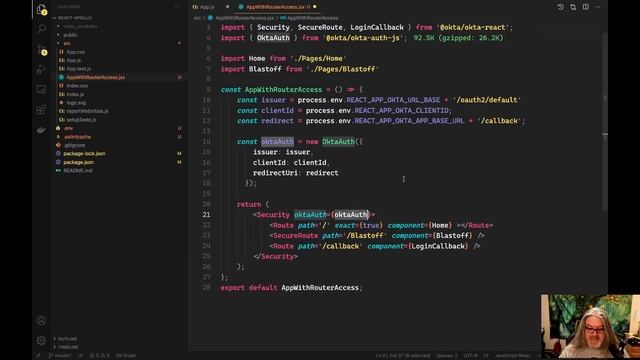Select AppWithRouterAccess.jsx in the explorer
The height and width of the screenshot is (360, 640).
pyautogui.click(x=96, y=77)
